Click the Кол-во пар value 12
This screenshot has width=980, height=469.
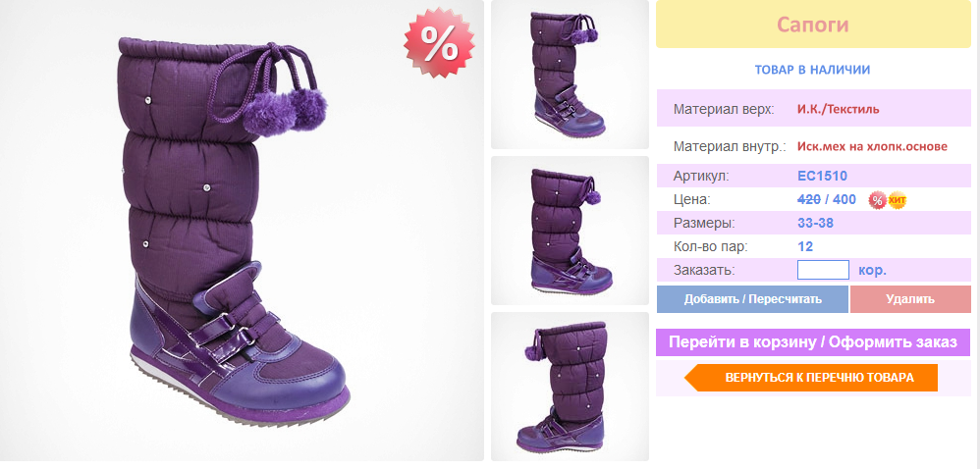click(805, 246)
